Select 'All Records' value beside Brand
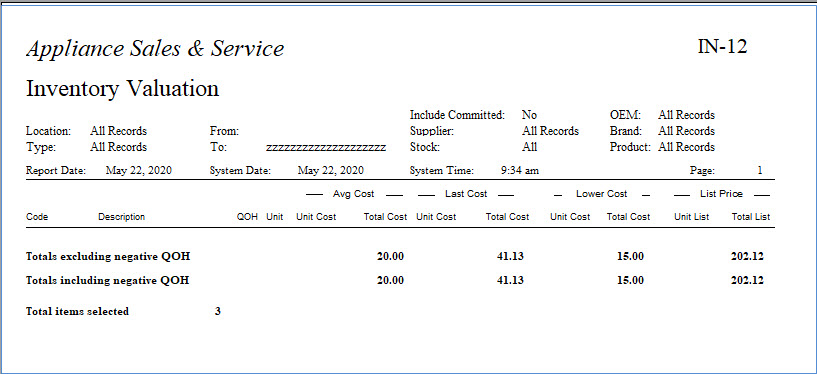 point(686,131)
